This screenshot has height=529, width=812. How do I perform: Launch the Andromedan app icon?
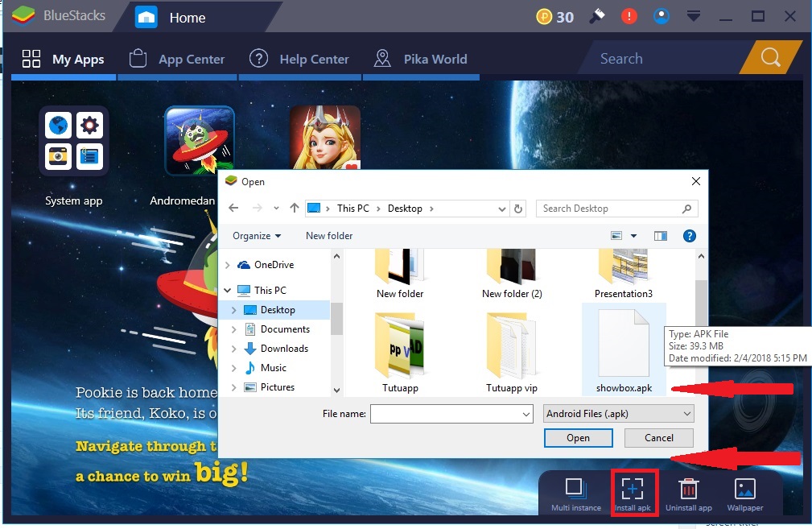(x=200, y=140)
